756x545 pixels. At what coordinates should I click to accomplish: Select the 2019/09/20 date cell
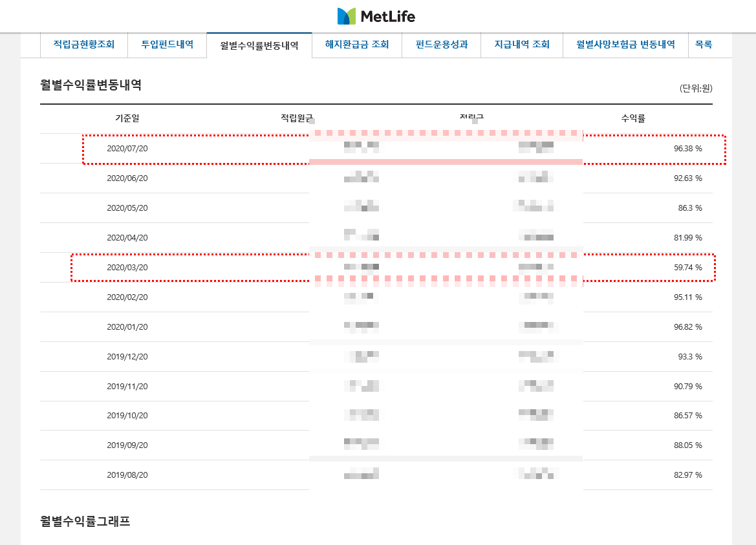pos(127,445)
